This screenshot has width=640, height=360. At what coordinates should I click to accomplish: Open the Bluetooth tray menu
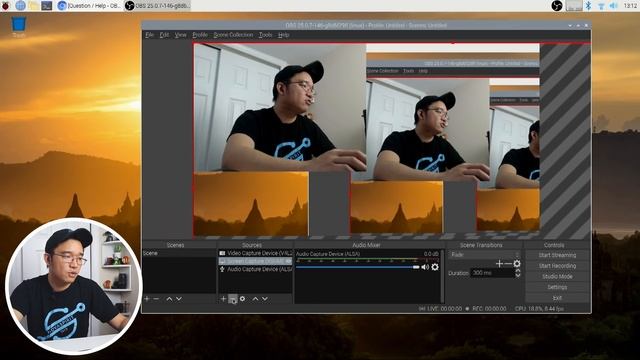coord(588,6)
